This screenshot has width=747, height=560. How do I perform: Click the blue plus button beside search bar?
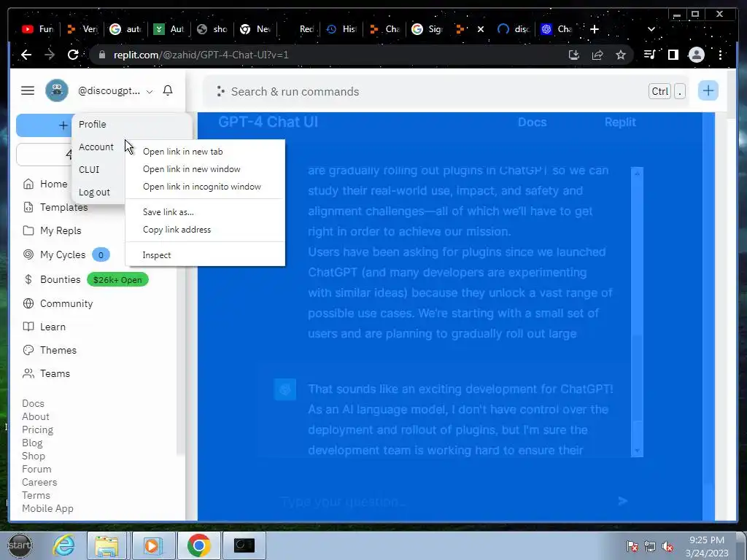click(x=708, y=90)
